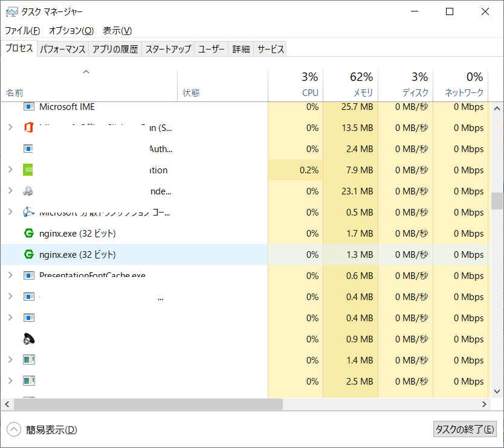Viewport: 504px width, 448px height.
Task: Select the プロセス tab
Action: [19, 48]
